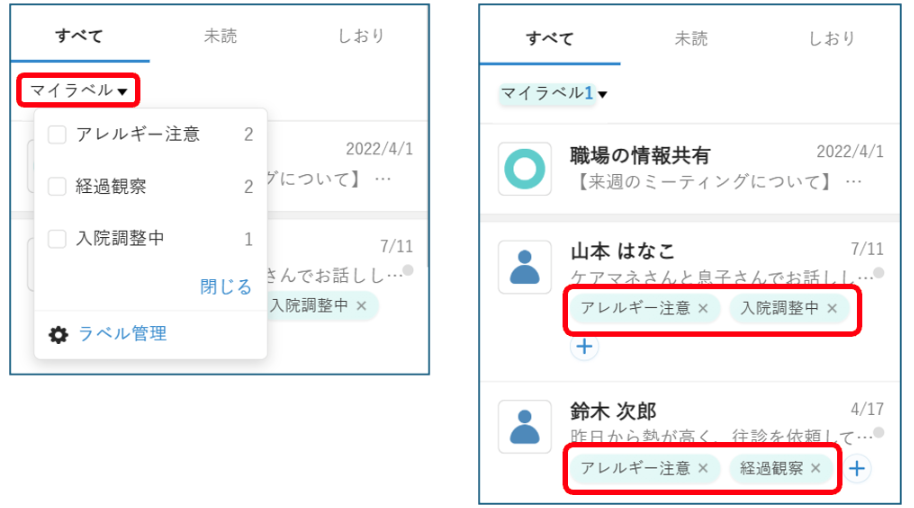
Task: Click the gear icon beside ラベル管理
Action: coord(59,335)
